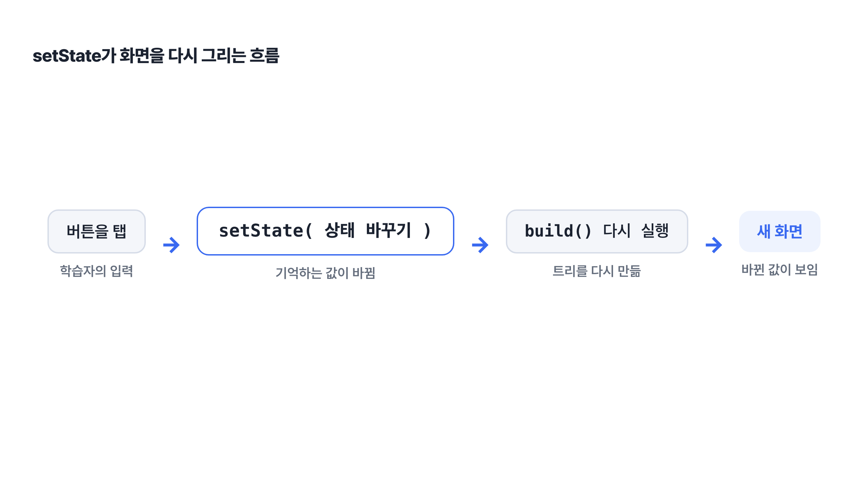Click the arrow after the 버튼을 탭 box

(171, 245)
